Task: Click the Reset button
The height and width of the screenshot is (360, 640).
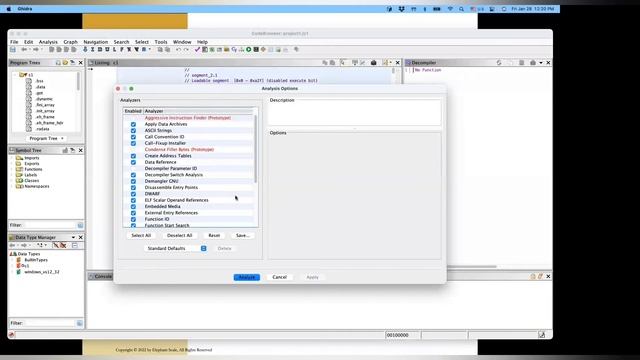Action: coord(214,236)
